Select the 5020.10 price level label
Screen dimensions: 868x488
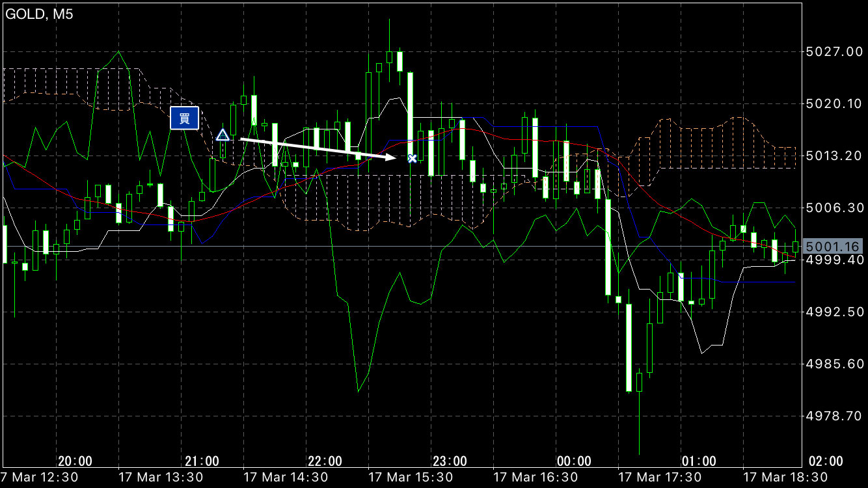coord(833,103)
